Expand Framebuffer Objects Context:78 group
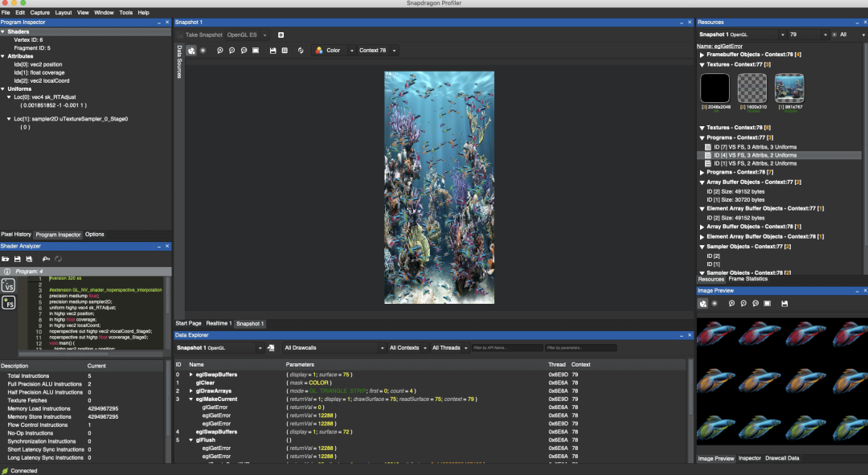The height and width of the screenshot is (475, 868). (702, 55)
